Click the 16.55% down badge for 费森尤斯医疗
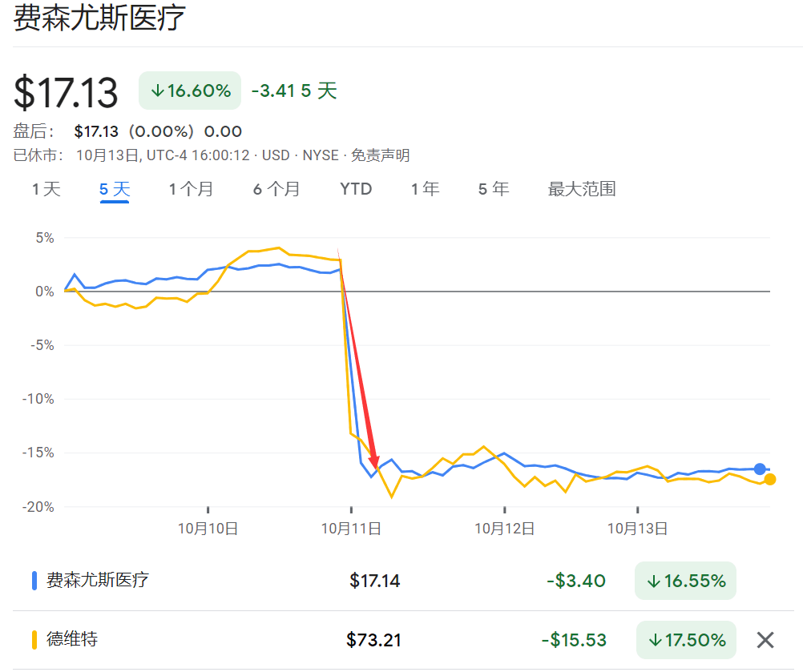Screen dimensions: 803x672 [685, 581]
